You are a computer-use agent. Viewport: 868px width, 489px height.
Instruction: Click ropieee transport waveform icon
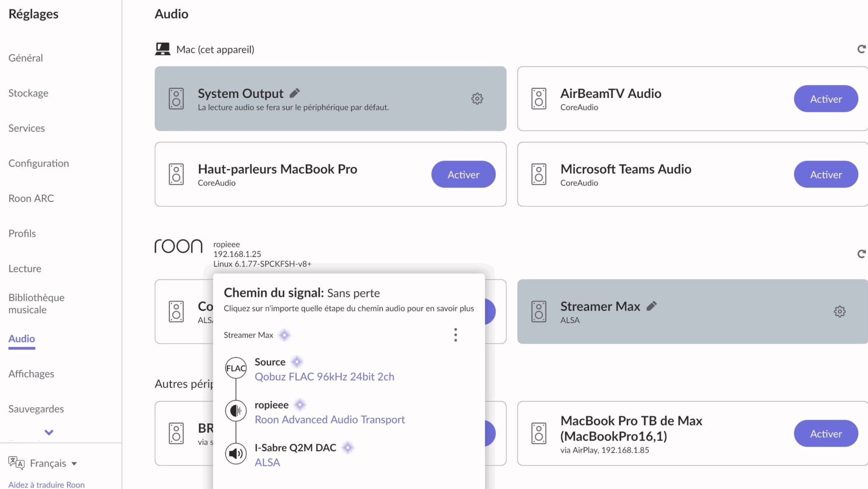236,411
